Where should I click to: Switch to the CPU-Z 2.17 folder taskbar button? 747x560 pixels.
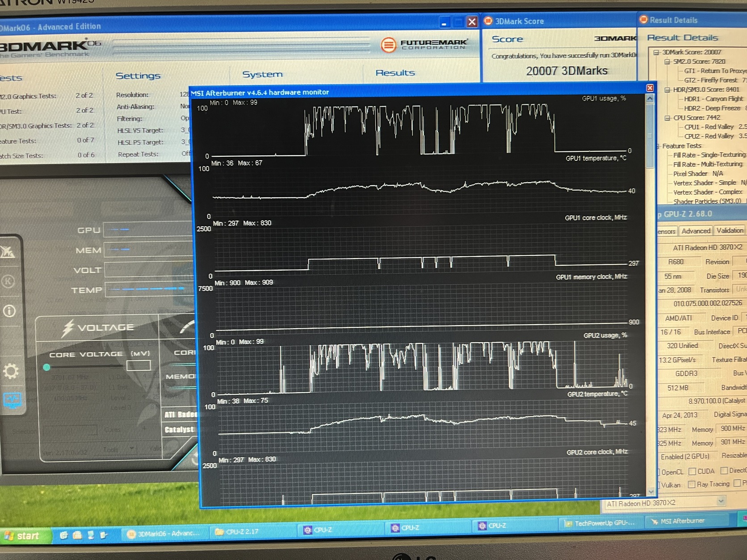point(253,531)
